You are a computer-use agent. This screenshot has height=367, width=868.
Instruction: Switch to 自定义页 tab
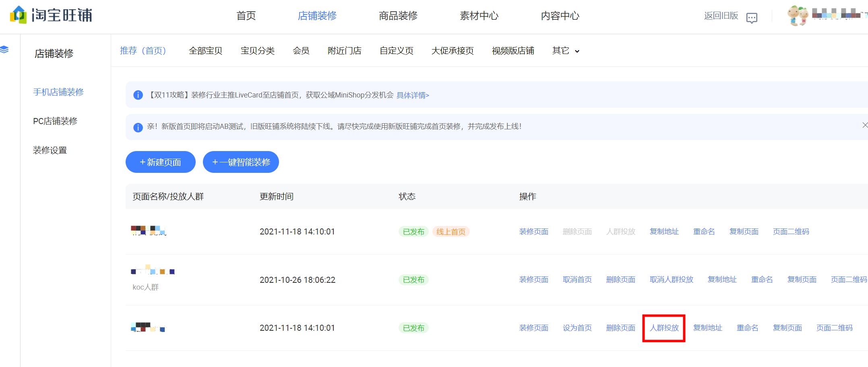[397, 51]
